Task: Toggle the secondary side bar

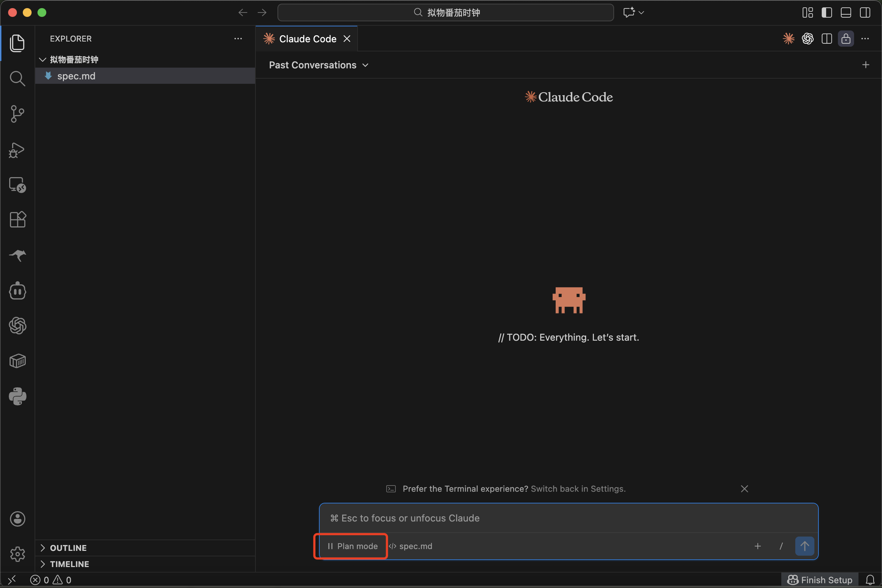Action: (x=865, y=12)
